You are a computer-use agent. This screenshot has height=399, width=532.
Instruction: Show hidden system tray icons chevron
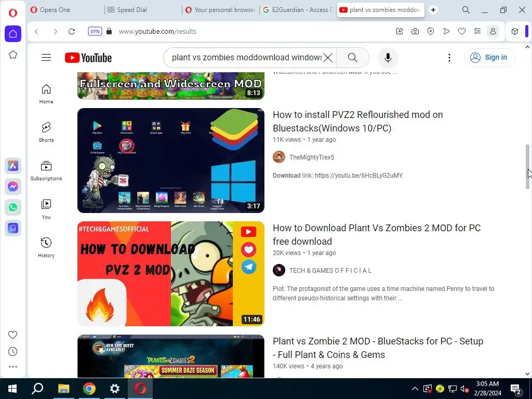click(x=415, y=389)
